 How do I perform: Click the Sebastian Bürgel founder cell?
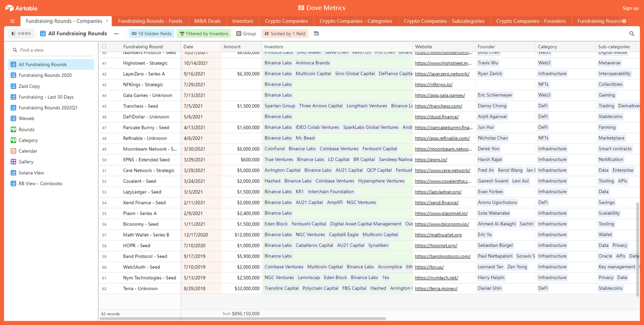coord(505,245)
